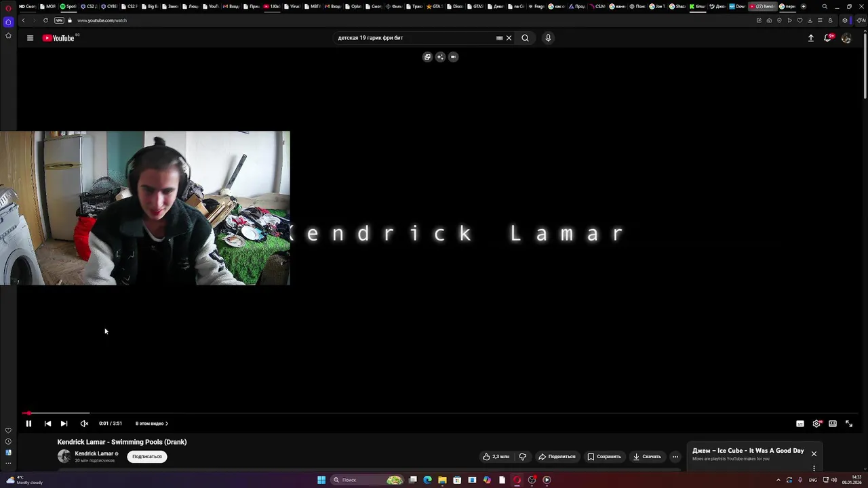This screenshot has width=868, height=488.
Task: Click the player pop-out icon above the video
Action: [427, 57]
